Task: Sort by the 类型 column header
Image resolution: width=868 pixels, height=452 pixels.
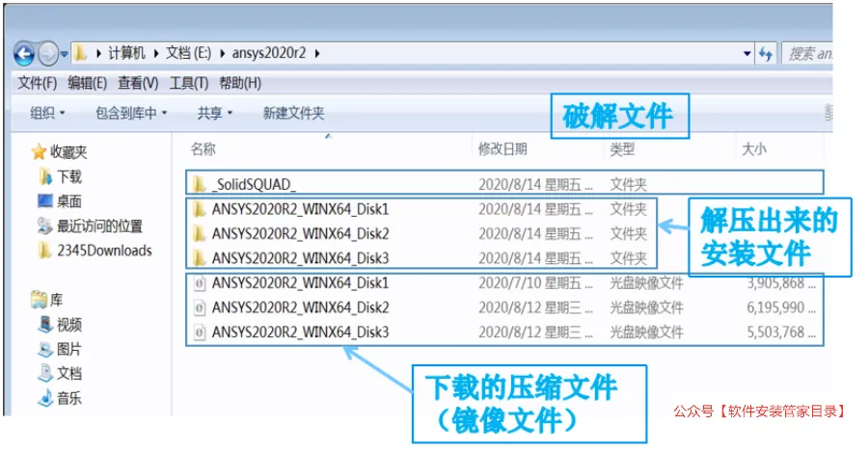Action: (622, 148)
